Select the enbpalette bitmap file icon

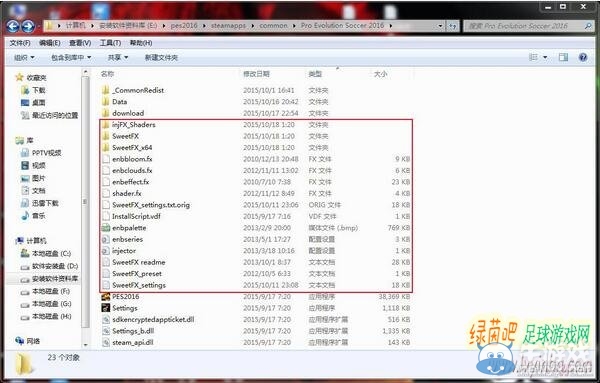(x=106, y=228)
